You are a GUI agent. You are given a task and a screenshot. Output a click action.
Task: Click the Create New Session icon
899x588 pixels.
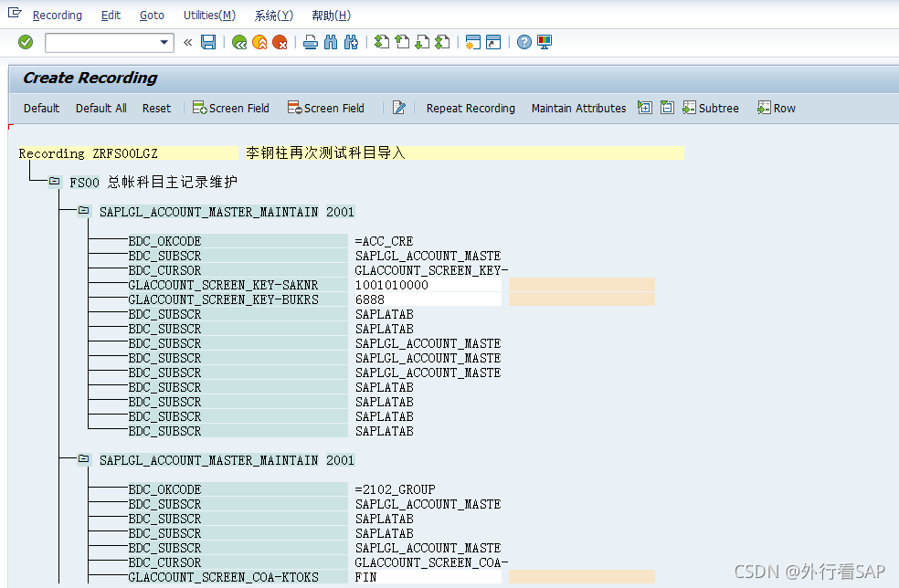472,42
